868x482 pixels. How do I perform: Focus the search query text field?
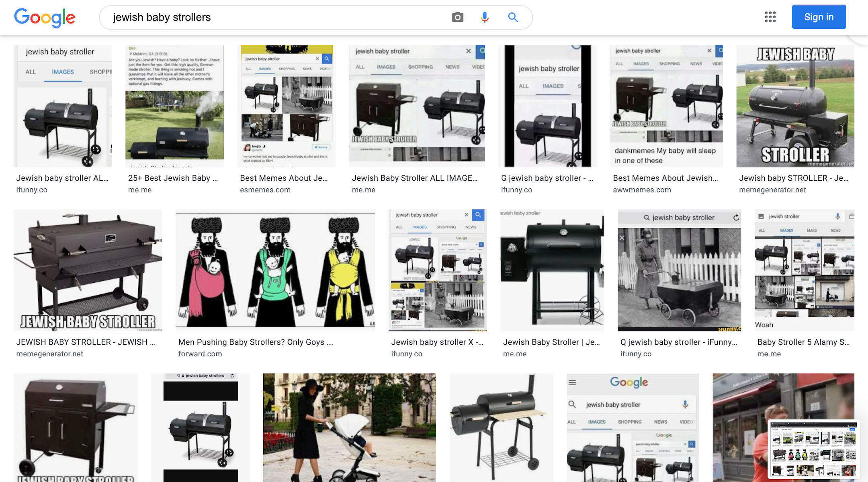point(277,17)
